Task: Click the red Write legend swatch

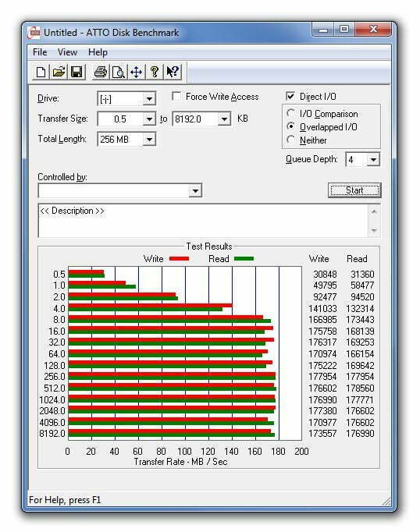Action: click(179, 259)
